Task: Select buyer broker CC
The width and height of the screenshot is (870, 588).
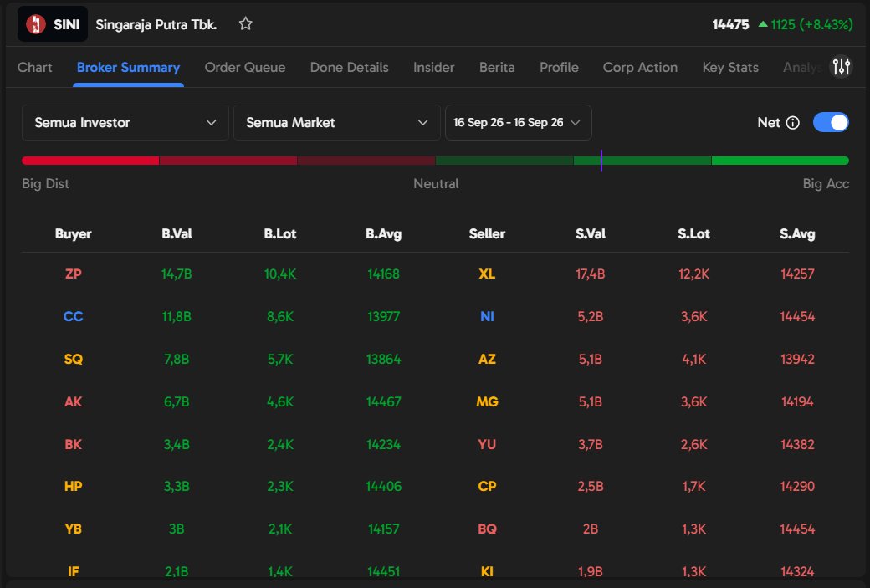Action: pos(74,316)
